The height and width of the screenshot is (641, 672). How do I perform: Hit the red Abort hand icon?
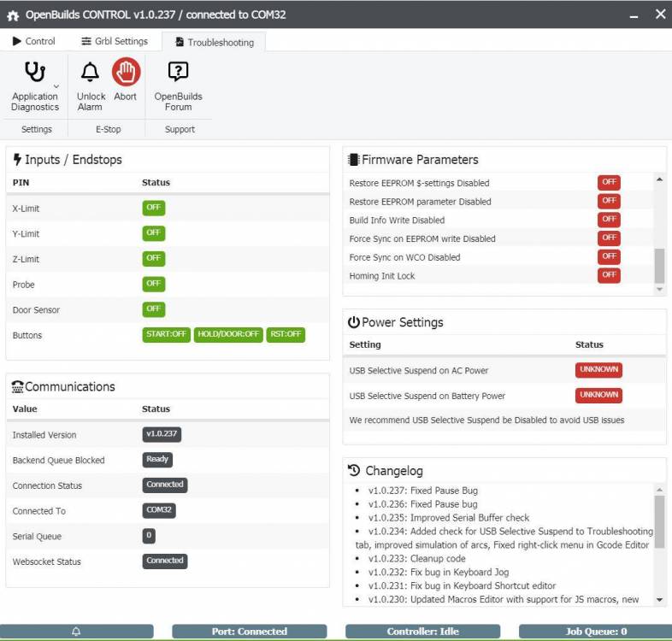(126, 72)
